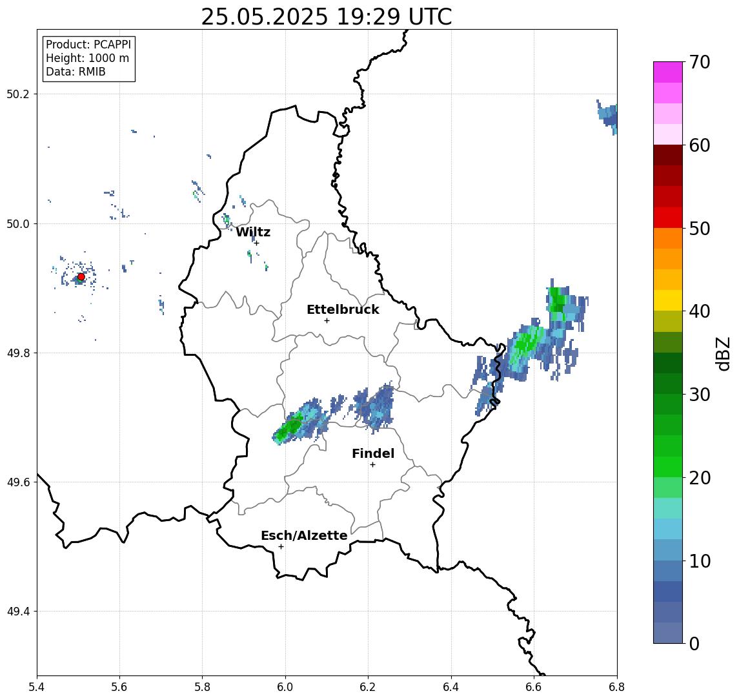Click the light blue 10 dBZ colorbar band
The image size is (739, 700).
point(668,550)
